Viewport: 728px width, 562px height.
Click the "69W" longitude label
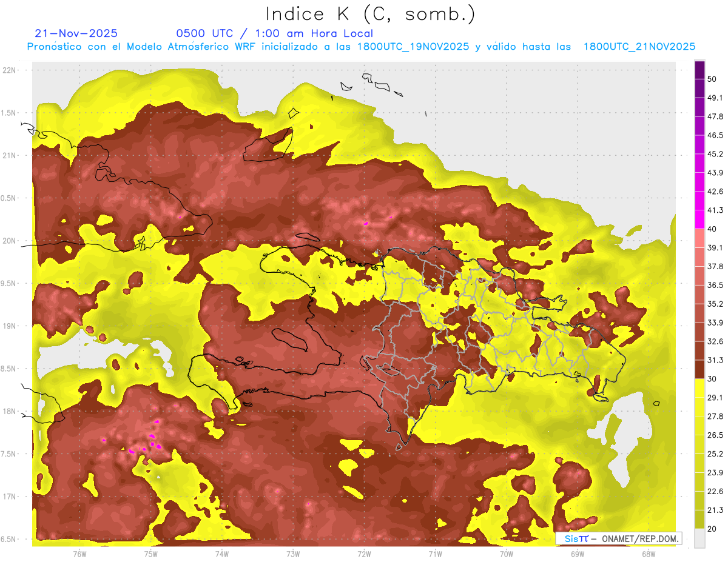(578, 554)
